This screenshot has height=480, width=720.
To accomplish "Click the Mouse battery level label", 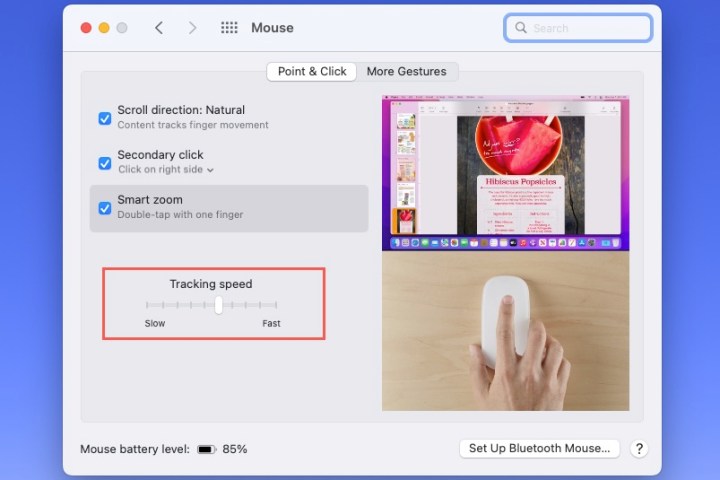I will [x=135, y=449].
